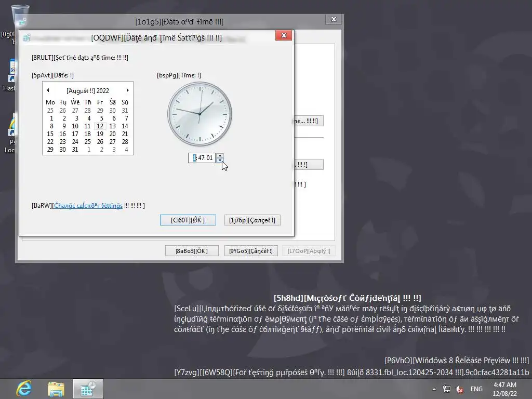Click muted volume tray icon
532x399 pixels.
pyautogui.click(x=459, y=389)
